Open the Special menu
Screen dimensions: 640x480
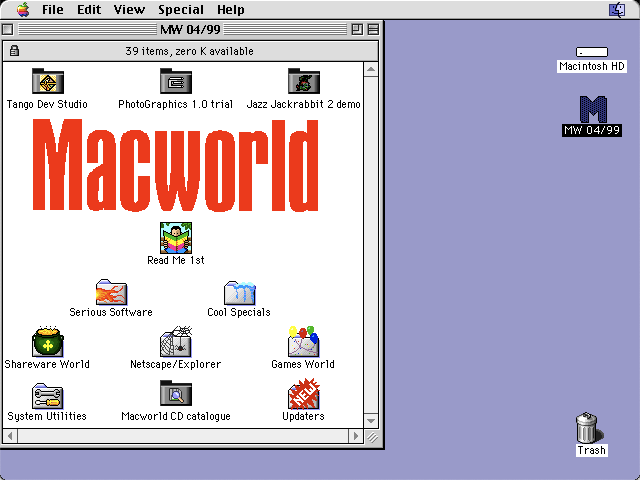point(181,9)
